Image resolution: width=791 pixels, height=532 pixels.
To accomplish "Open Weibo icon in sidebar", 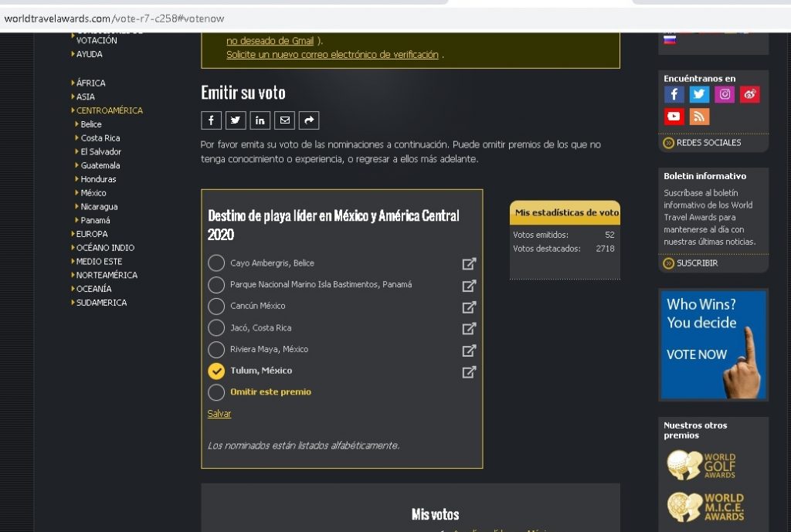I will [749, 94].
